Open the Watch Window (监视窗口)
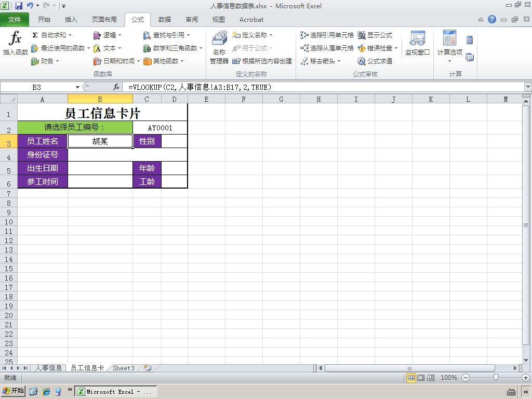Viewport: 532px width, 399px height. click(417, 43)
